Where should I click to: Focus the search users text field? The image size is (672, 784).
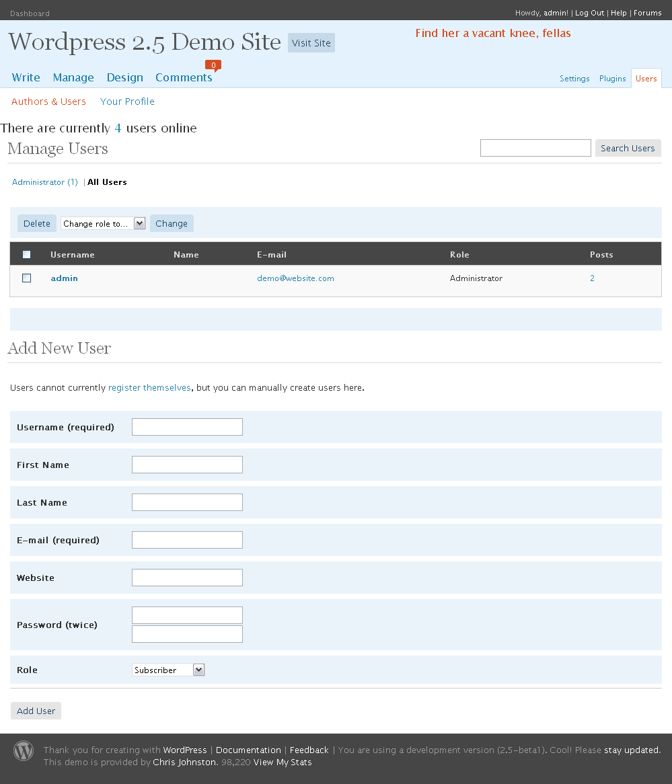(535, 148)
